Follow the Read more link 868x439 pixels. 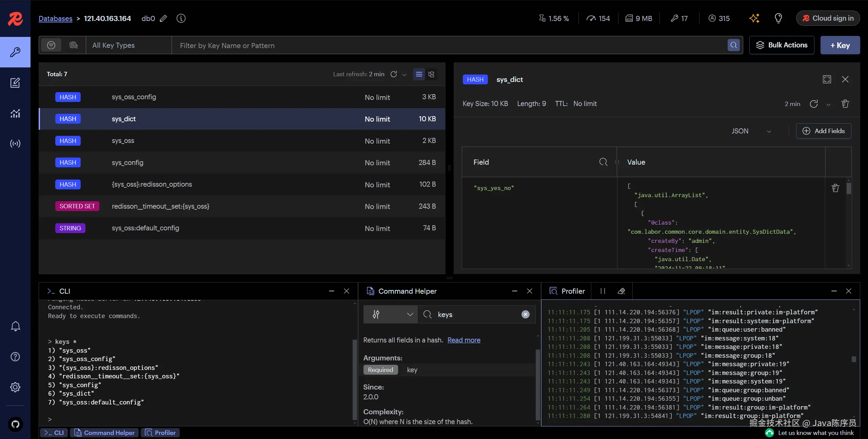pyautogui.click(x=463, y=340)
